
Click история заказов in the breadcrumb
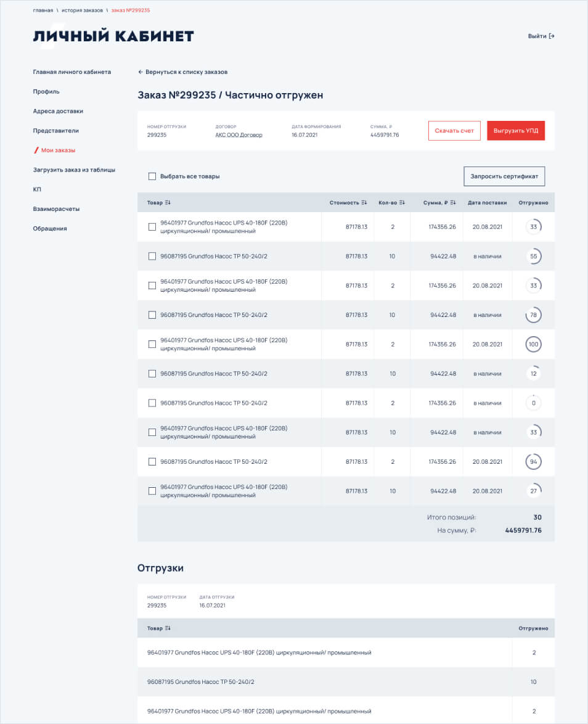pyautogui.click(x=82, y=10)
